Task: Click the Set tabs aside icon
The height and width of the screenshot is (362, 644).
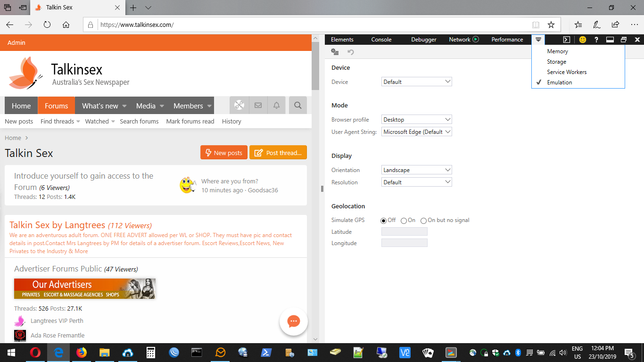Action: 22,8
